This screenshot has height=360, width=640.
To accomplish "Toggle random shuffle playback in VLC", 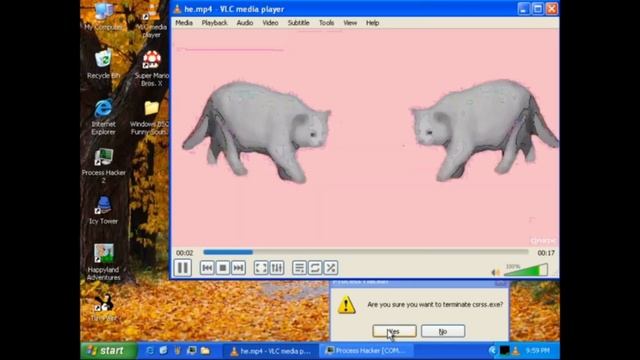I will coord(331,268).
